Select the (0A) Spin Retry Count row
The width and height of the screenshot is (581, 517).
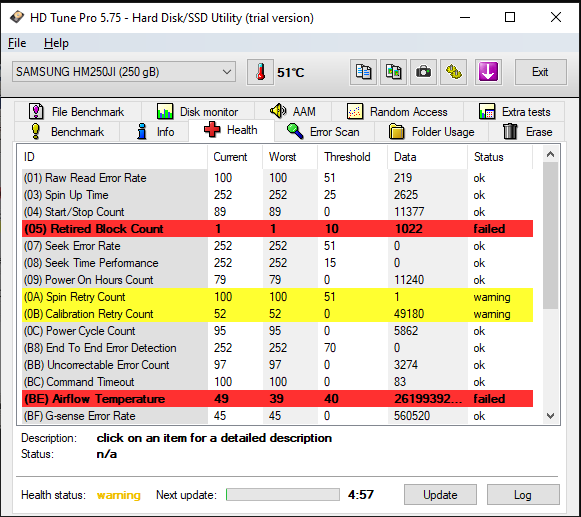point(278,297)
